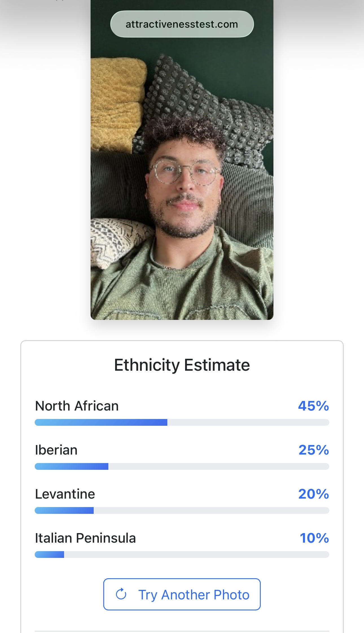Click the 20% value for Levantine
This screenshot has height=633, width=364.
click(x=313, y=494)
